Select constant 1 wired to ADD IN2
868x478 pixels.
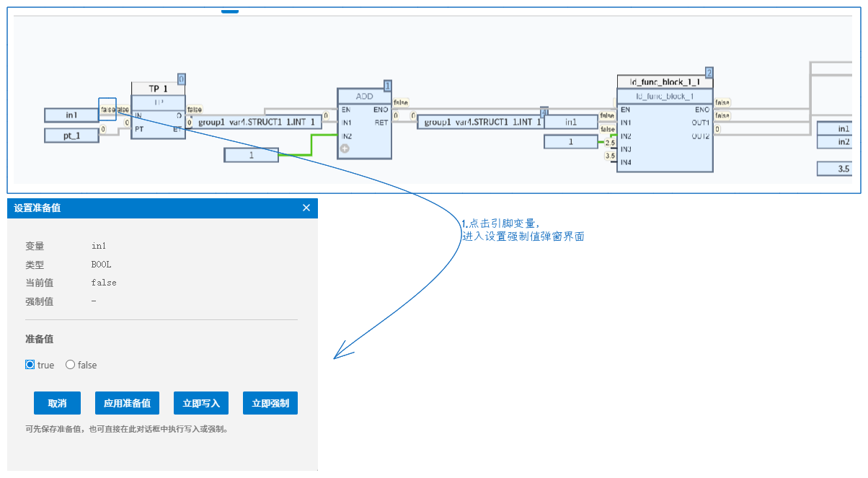coord(251,154)
